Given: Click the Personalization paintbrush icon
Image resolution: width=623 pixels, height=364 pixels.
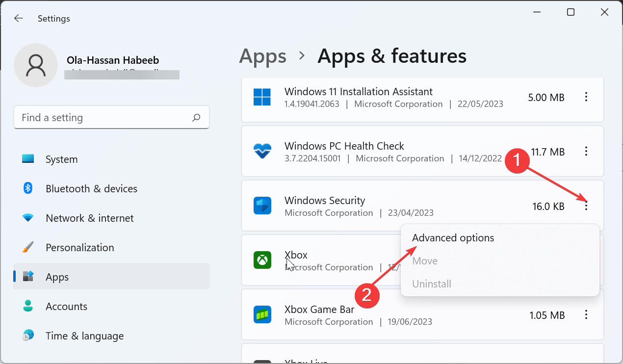Looking at the screenshot, I should 28,247.
